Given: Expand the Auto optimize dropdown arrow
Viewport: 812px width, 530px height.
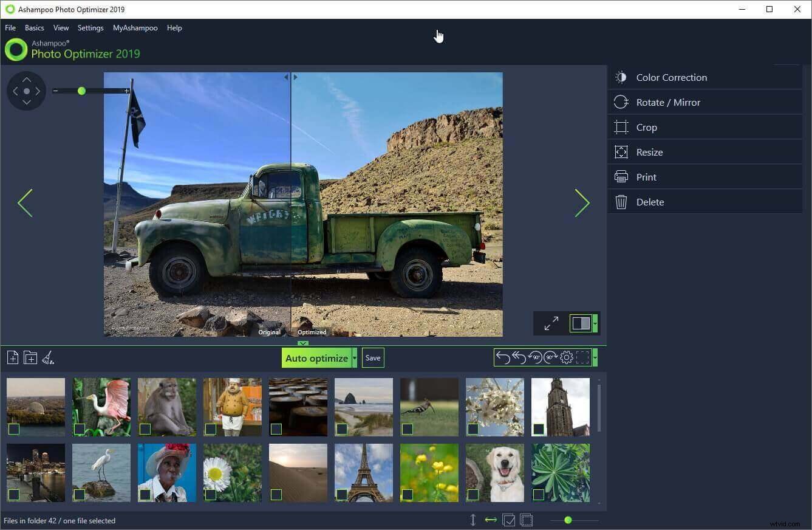Looking at the screenshot, I should click(354, 357).
